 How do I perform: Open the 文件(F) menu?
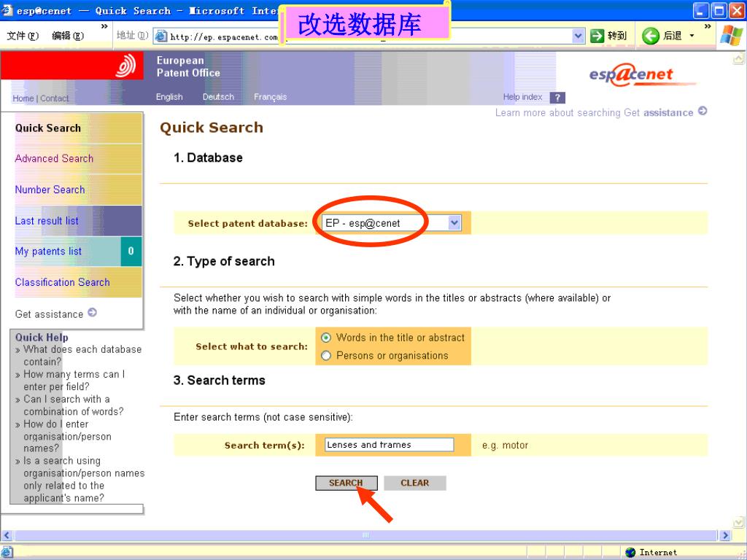tap(23, 36)
